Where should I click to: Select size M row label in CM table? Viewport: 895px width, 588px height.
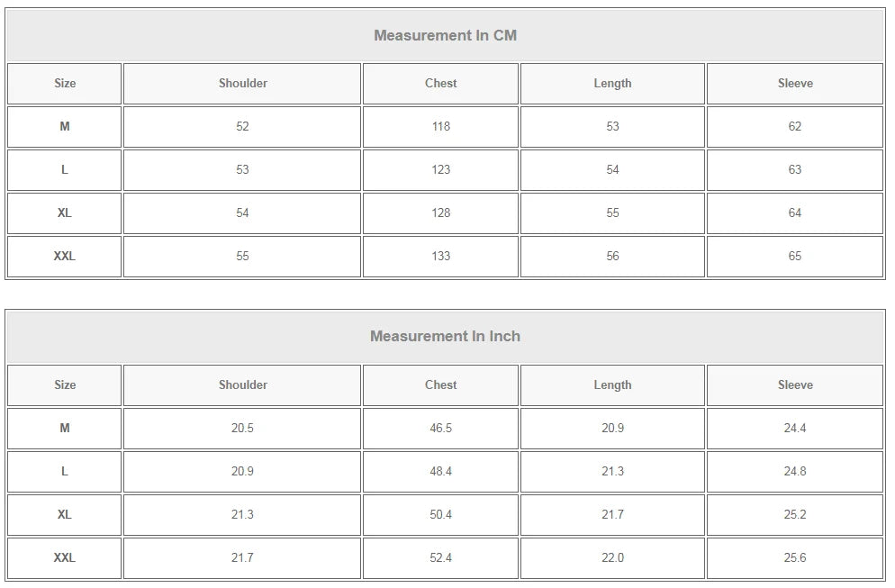tap(64, 127)
